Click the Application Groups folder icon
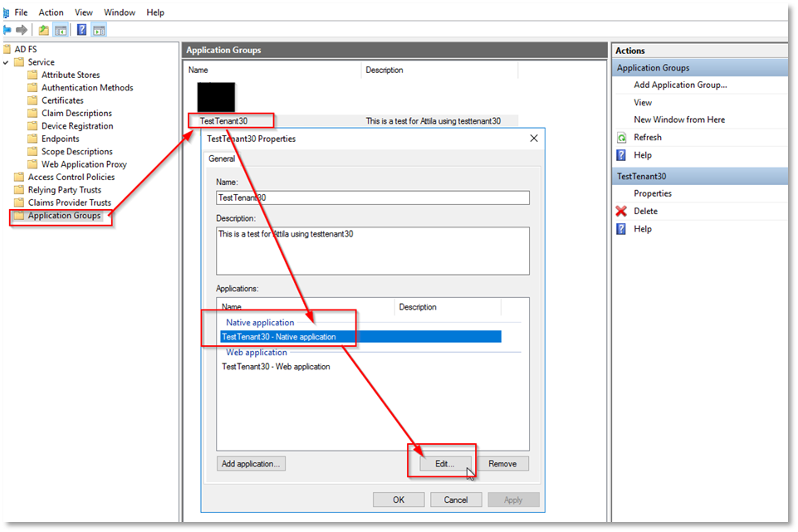 click(18, 216)
